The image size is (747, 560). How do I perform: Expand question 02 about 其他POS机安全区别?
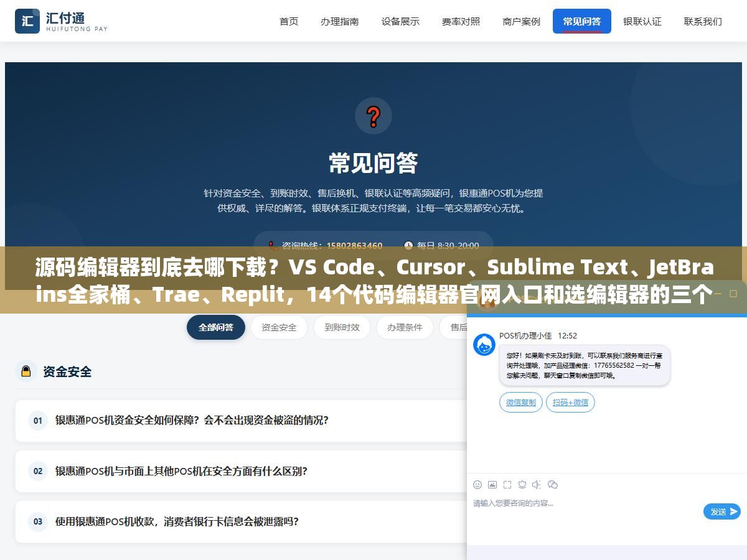tap(241, 471)
